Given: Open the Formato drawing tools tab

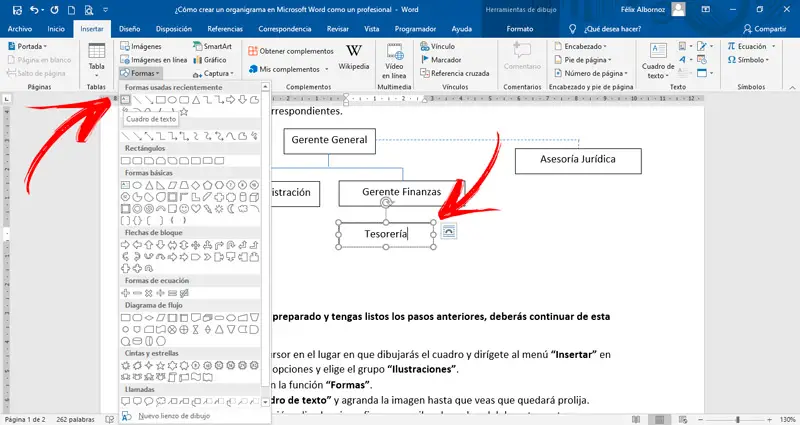Looking at the screenshot, I should click(520, 29).
